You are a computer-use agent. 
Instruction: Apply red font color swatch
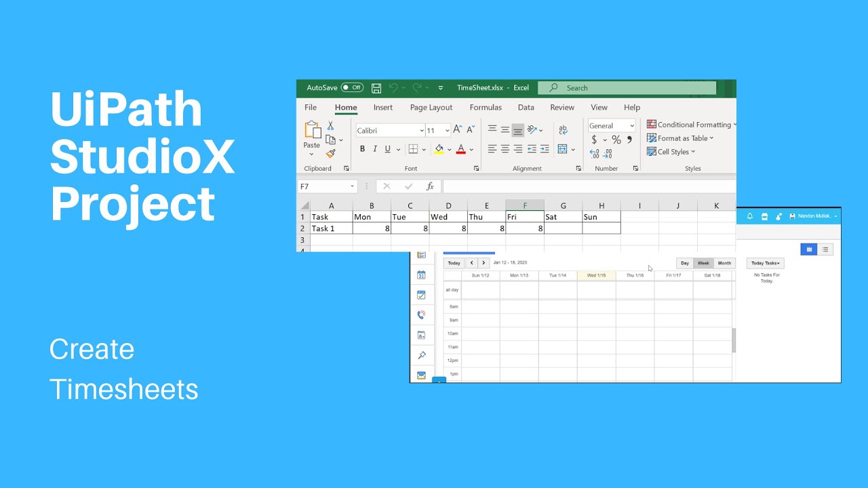(x=461, y=149)
